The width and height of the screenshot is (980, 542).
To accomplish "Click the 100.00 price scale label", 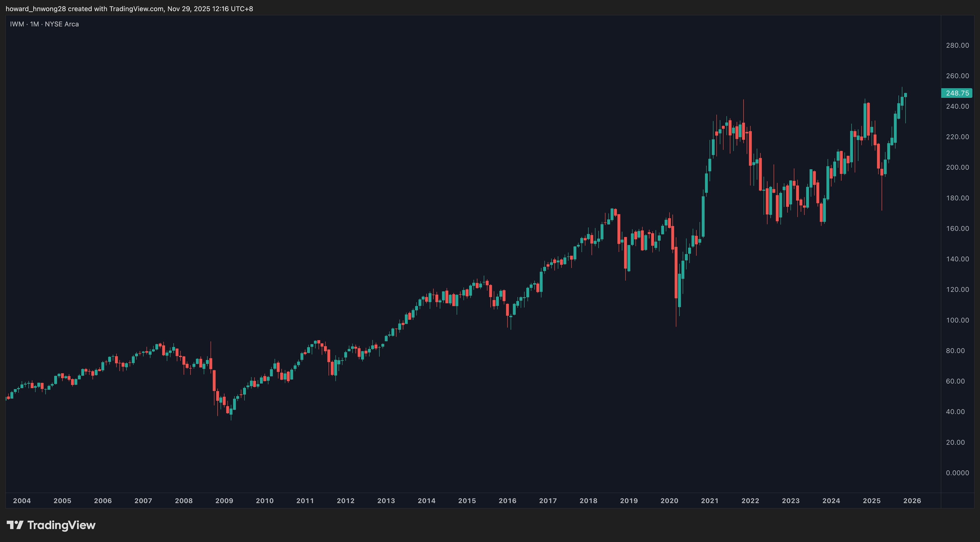I will [x=957, y=320].
